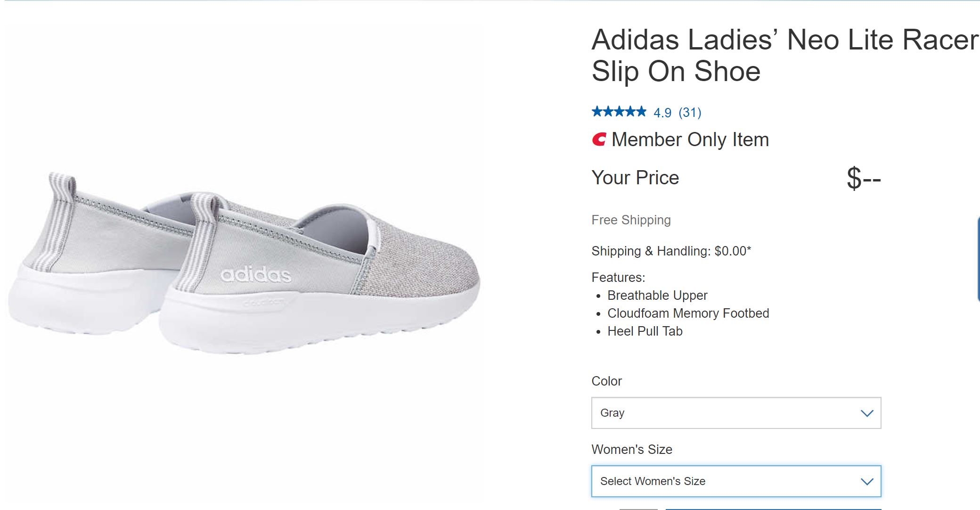The image size is (980, 510).
Task: Click the chevron arrow in Women's Size box
Action: (867, 482)
